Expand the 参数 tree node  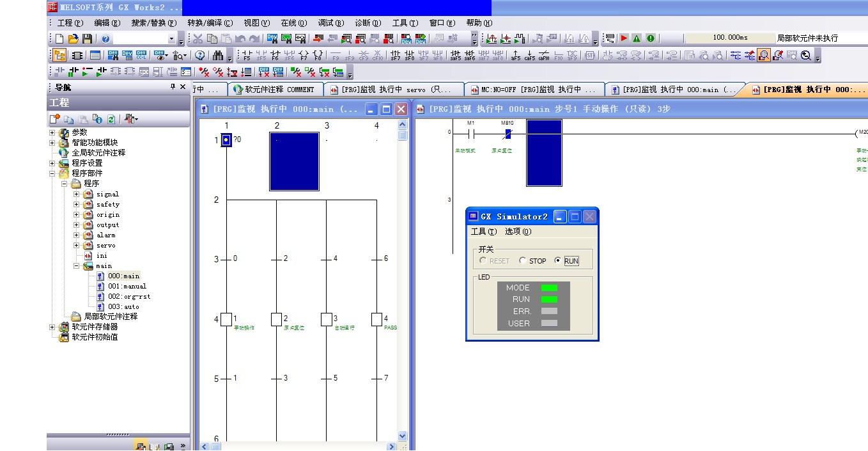(x=54, y=132)
